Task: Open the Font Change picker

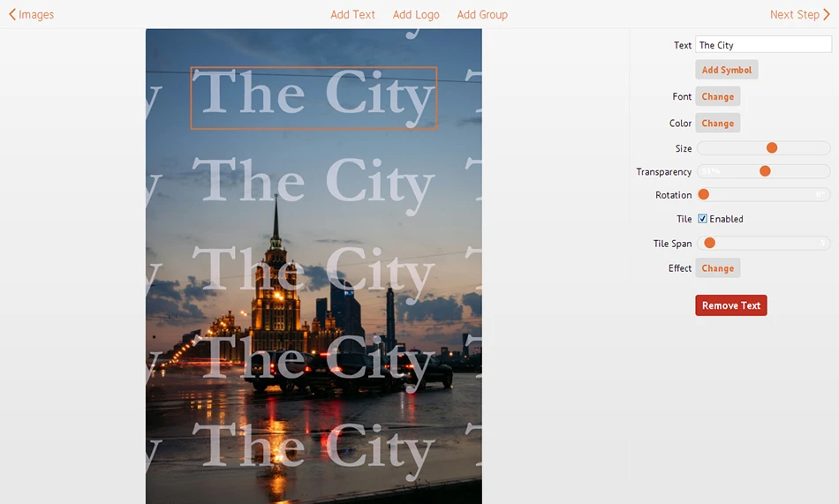Action: (x=717, y=96)
